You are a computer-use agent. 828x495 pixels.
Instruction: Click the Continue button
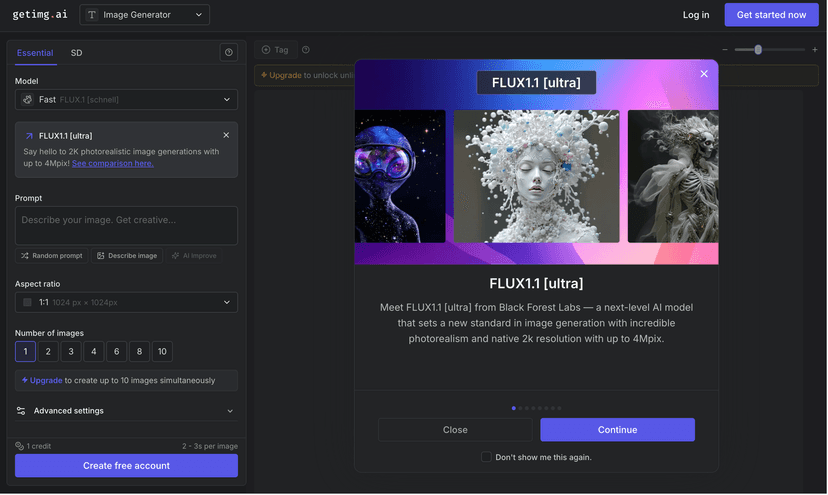coord(617,429)
